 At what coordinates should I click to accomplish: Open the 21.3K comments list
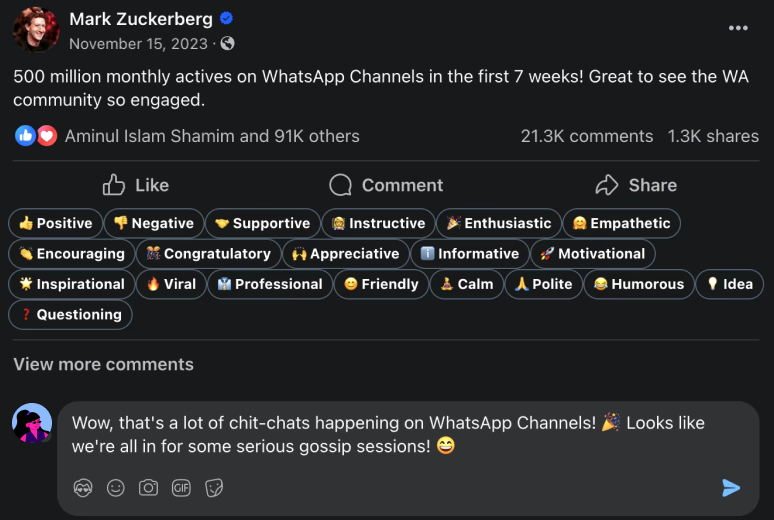point(586,136)
